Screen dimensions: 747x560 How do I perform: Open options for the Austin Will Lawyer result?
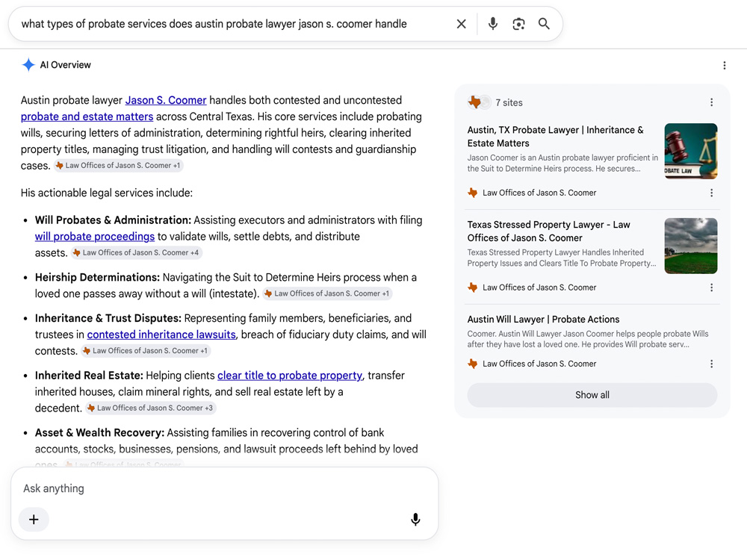click(711, 364)
